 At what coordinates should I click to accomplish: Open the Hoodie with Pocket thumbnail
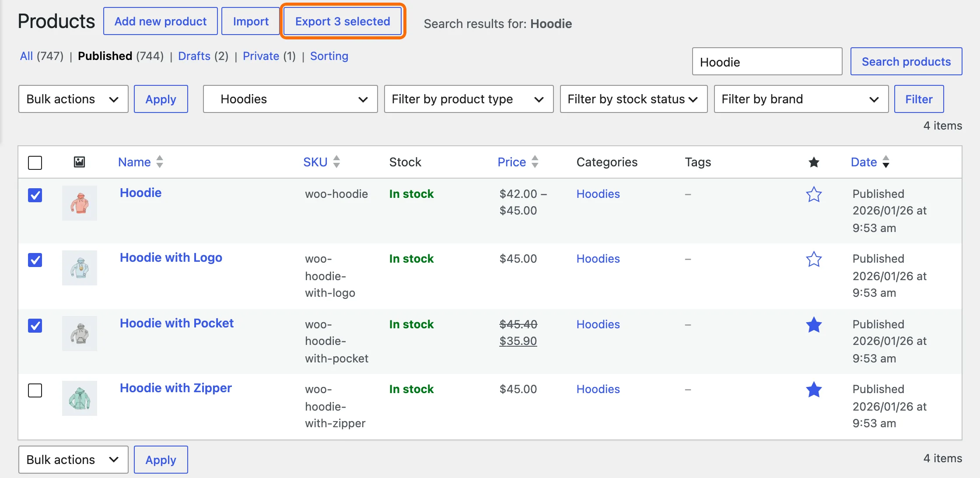pos(80,334)
